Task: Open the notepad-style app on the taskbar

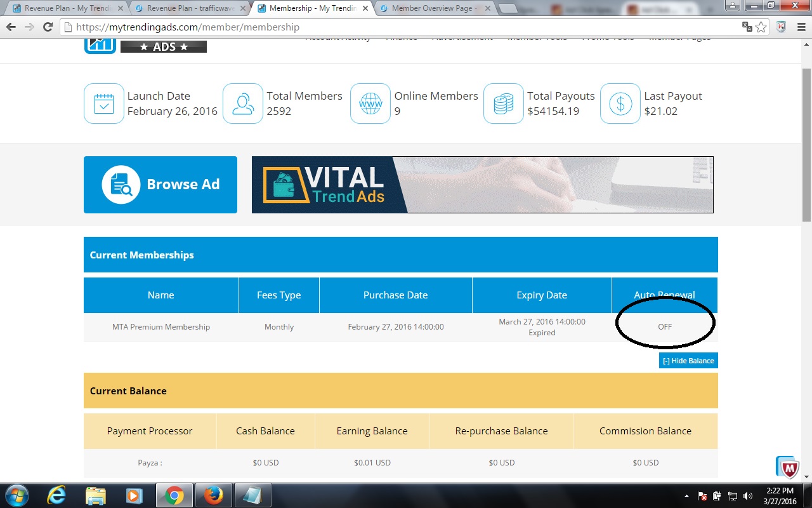Action: [x=253, y=495]
